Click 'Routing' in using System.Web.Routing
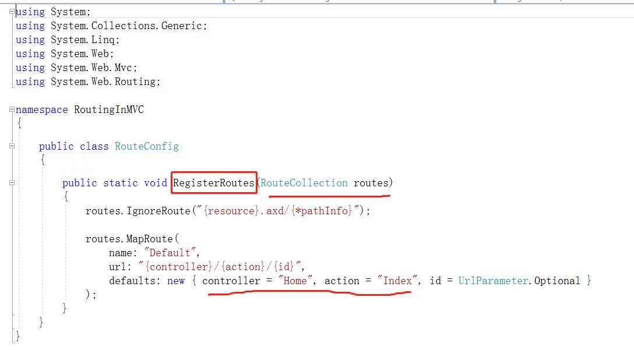 click(135, 82)
